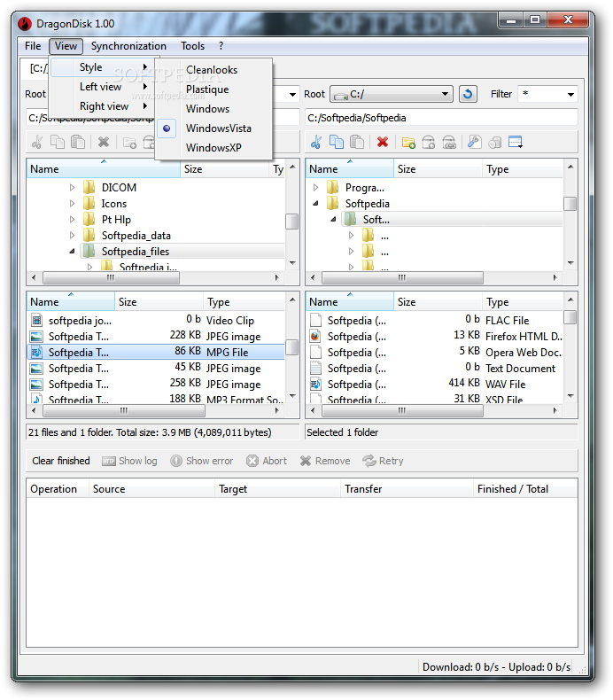613x700 pixels.
Task: Expand the Softpedia_data folder
Action: tap(73, 236)
